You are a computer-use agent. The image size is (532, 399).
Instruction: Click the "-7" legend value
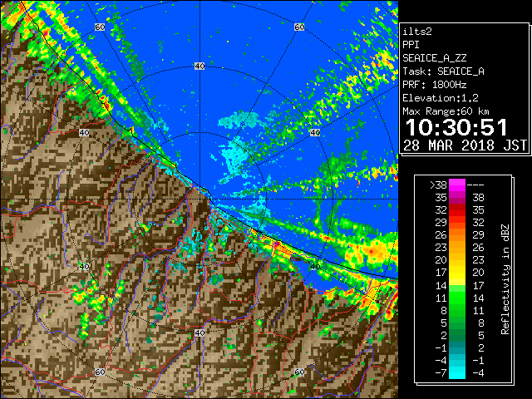tap(441, 373)
